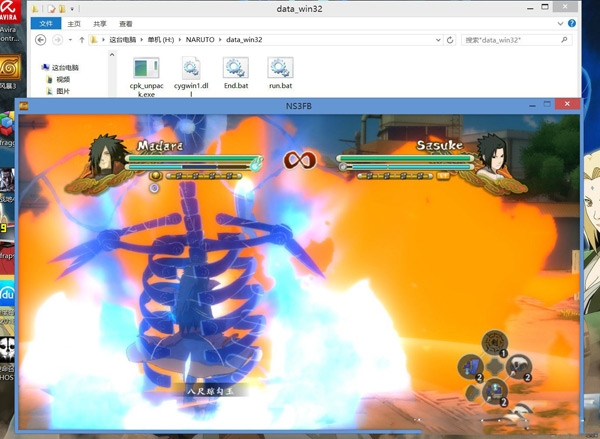Click infinity timer symbol in game

[300, 160]
